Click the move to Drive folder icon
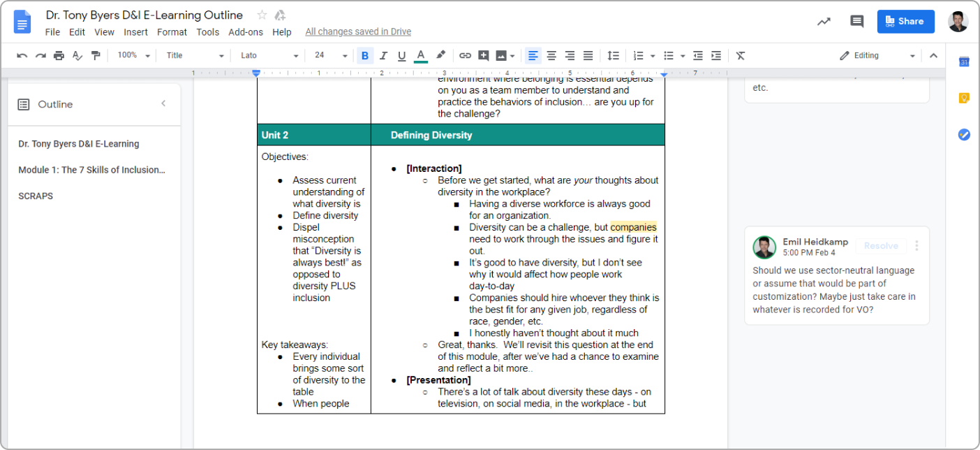This screenshot has width=980, height=450. 280,15
